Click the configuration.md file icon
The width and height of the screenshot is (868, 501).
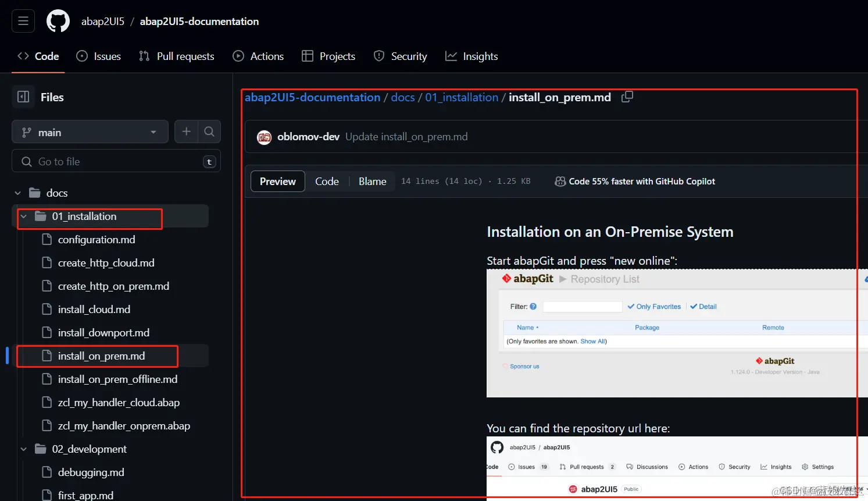pos(47,239)
